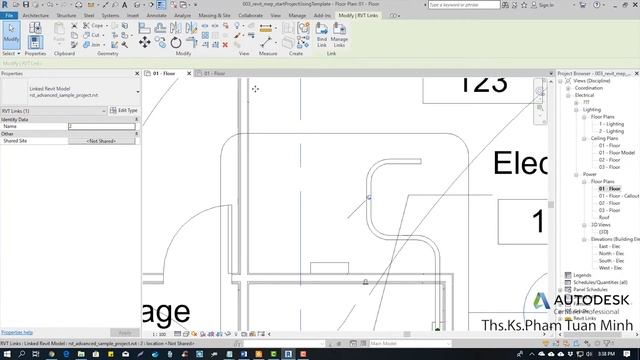The width and height of the screenshot is (640, 360).
Task: Click the Trim/Extend to Corner tool
Action: pyautogui.click(x=191, y=42)
